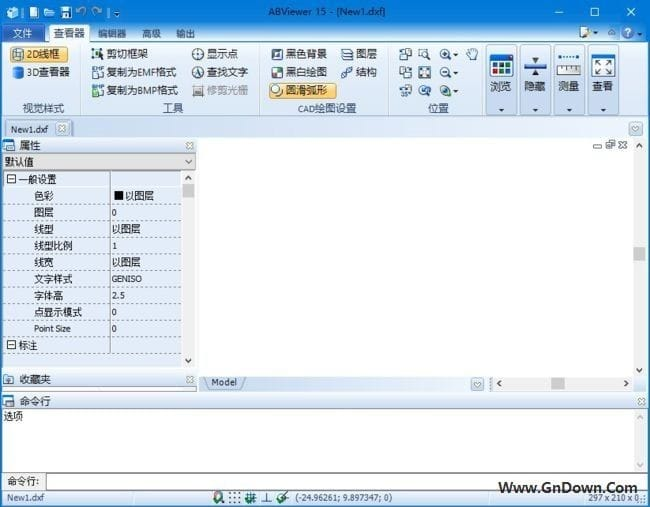Image resolution: width=650 pixels, height=507 pixels.
Task: Open the 文件 menu
Action: 23,33
